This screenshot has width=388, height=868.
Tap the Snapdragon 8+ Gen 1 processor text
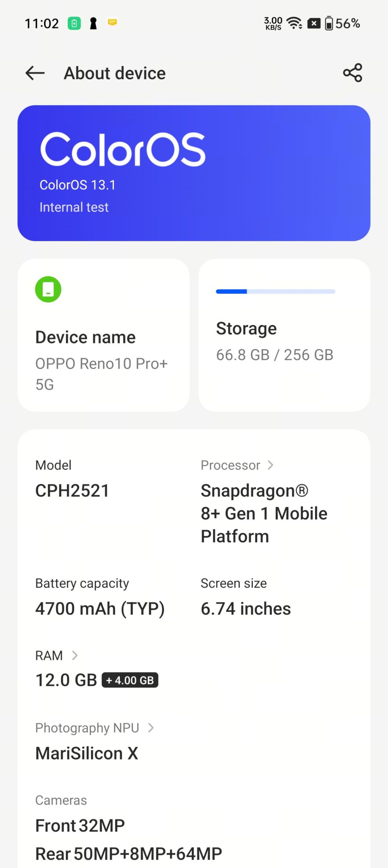[x=263, y=513]
